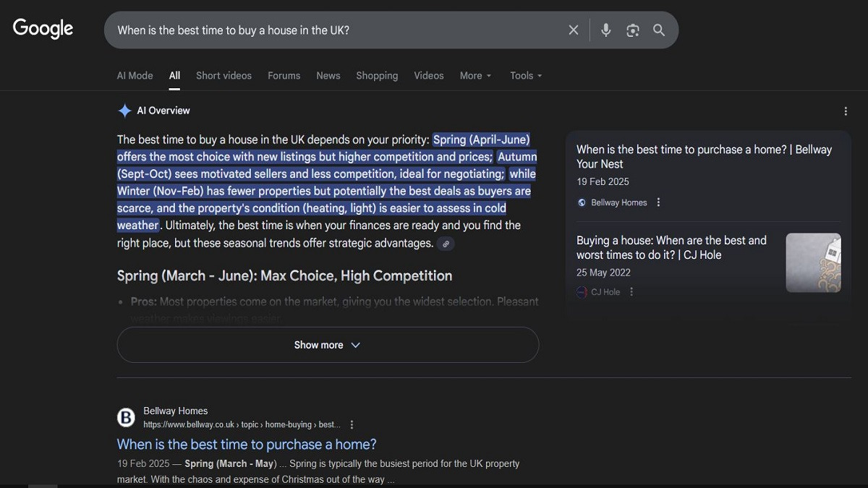Start a voice search with the microphone
The image size is (868, 488).
coord(605,30)
